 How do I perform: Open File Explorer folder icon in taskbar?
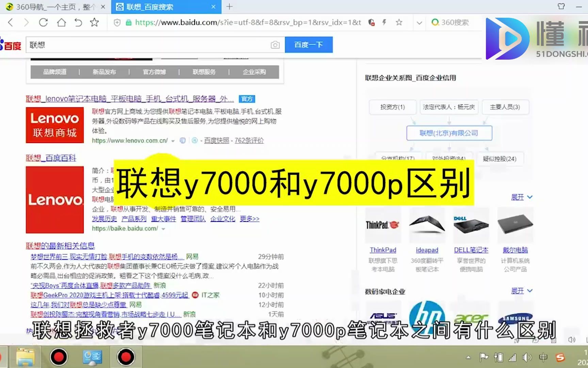[25, 357]
